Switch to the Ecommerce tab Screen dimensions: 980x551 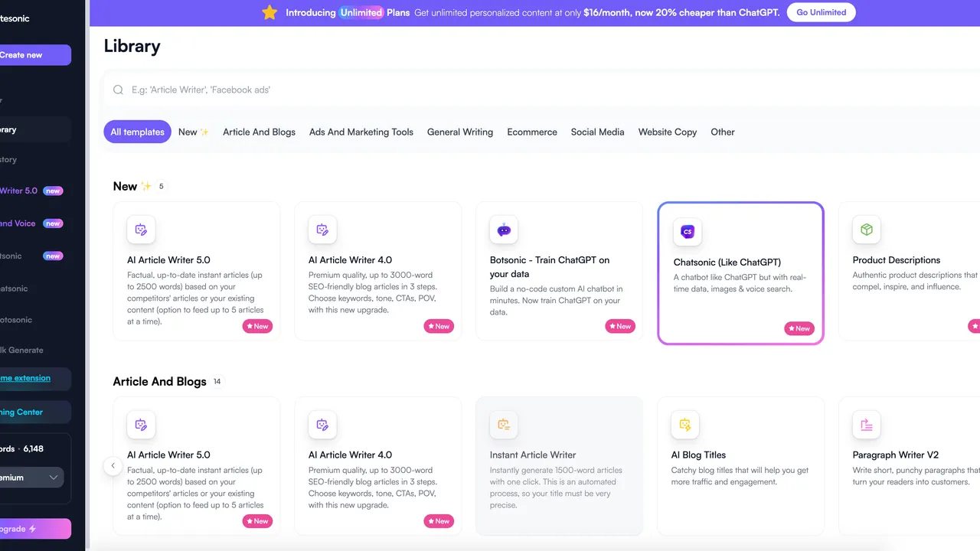point(532,132)
